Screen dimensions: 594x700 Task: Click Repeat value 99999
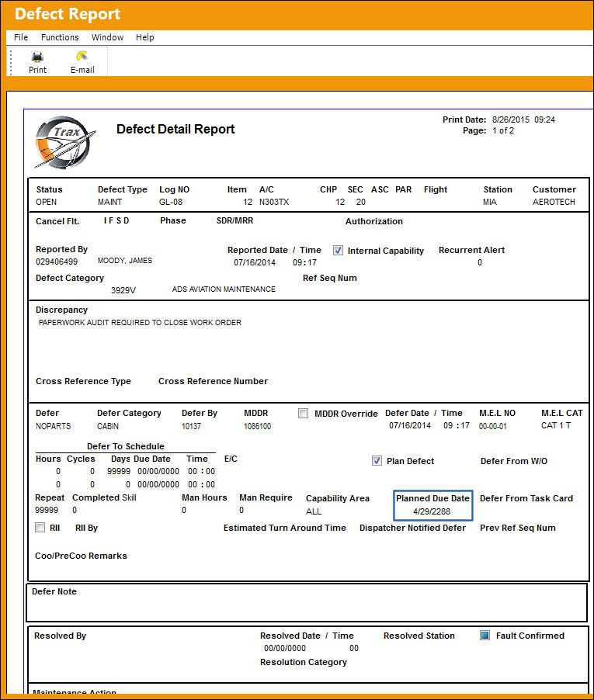pyautogui.click(x=47, y=511)
